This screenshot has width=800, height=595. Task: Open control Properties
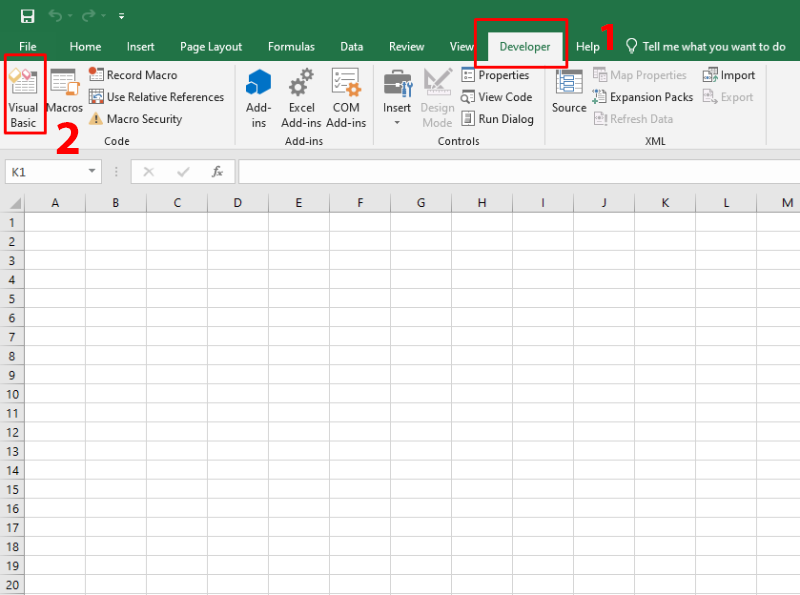click(x=495, y=75)
